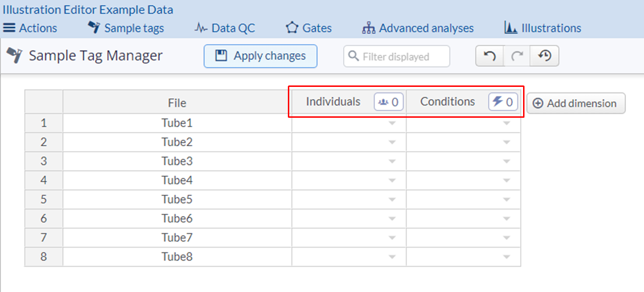Focus the Filter displayed search field
Image resolution: width=644 pixels, height=292 pixels.
[x=402, y=57]
